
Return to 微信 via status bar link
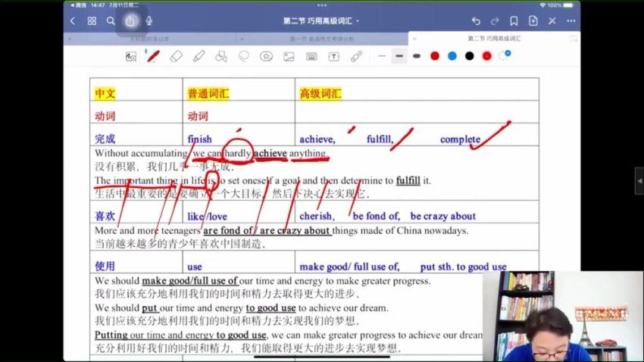point(79,5)
